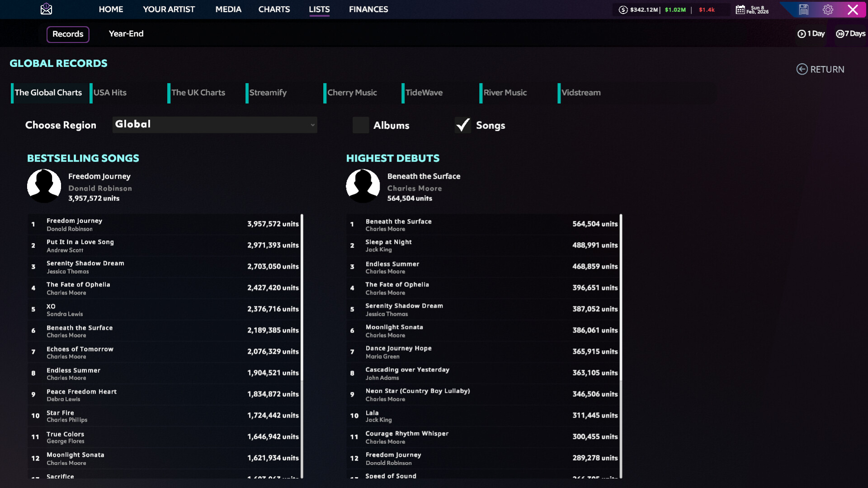
Task: Switch to the Year-End tab
Action: click(x=126, y=34)
